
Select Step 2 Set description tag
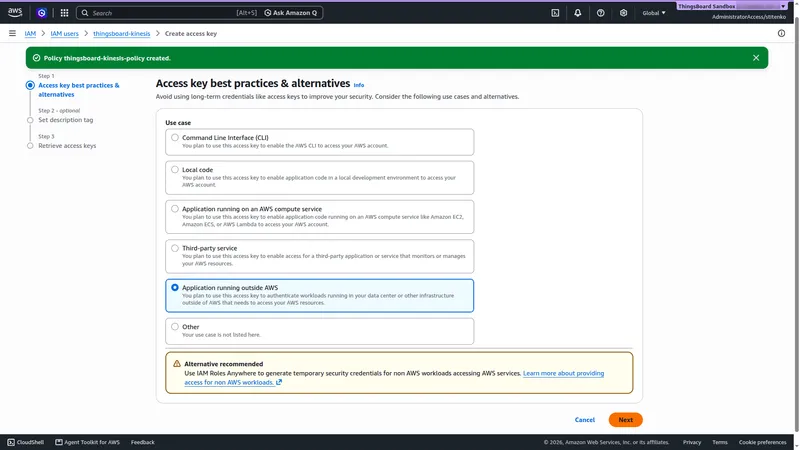(66, 120)
